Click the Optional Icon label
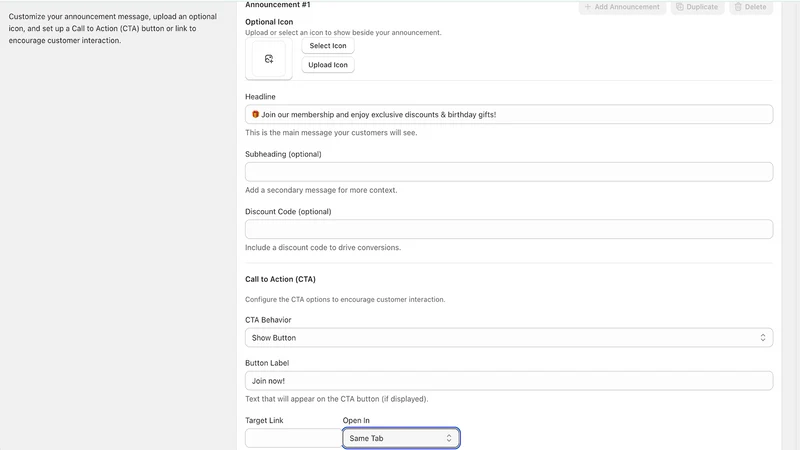The height and width of the screenshot is (450, 800). (x=269, y=22)
